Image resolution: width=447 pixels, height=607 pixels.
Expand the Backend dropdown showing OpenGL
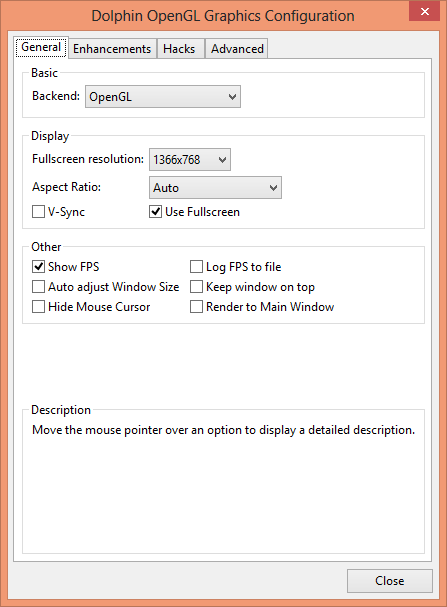[163, 96]
